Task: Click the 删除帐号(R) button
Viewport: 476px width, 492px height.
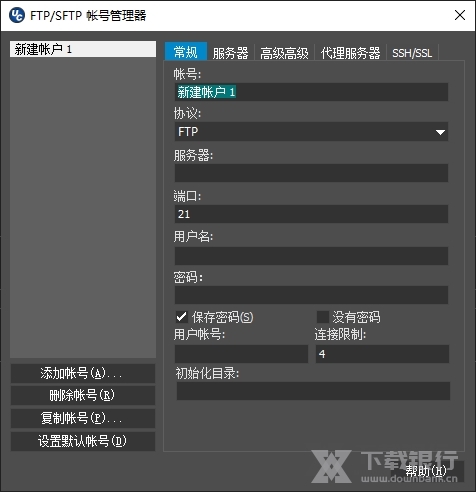Action: pyautogui.click(x=83, y=396)
